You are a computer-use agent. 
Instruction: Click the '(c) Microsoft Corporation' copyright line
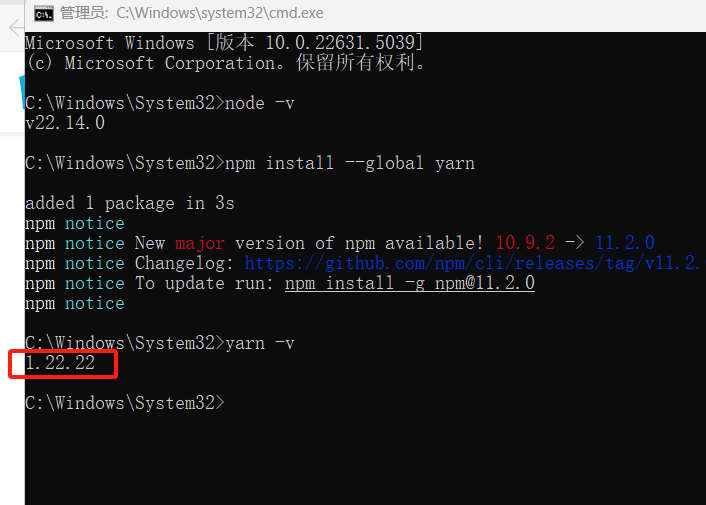[225, 63]
